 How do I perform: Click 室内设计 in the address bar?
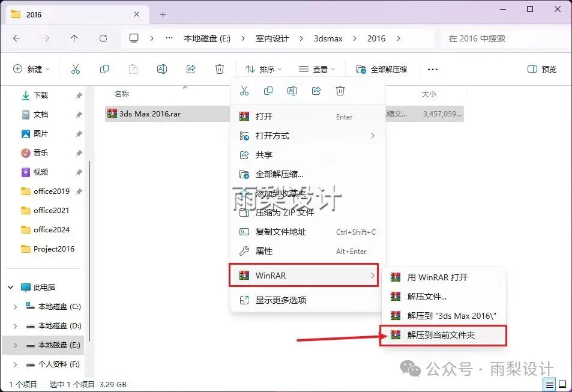coord(272,38)
